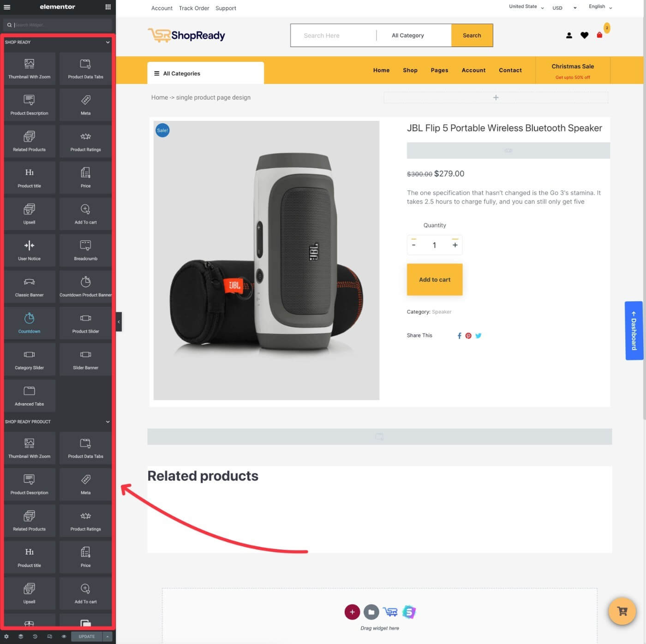Select the Category Slider widget

30,359
